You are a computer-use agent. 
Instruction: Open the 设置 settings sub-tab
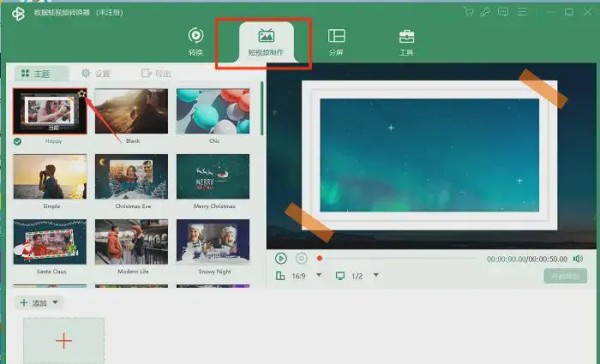[96, 73]
